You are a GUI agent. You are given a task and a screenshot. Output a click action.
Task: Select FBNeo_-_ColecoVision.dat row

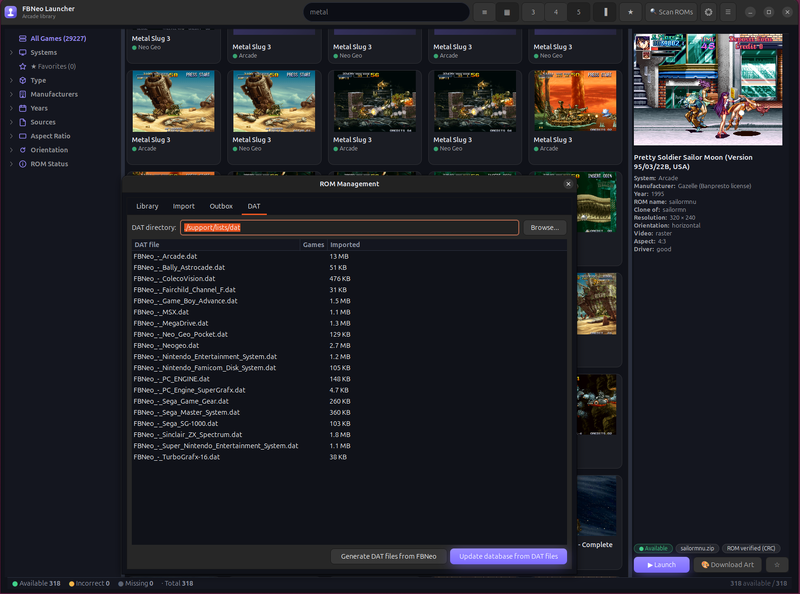pyautogui.click(x=349, y=279)
